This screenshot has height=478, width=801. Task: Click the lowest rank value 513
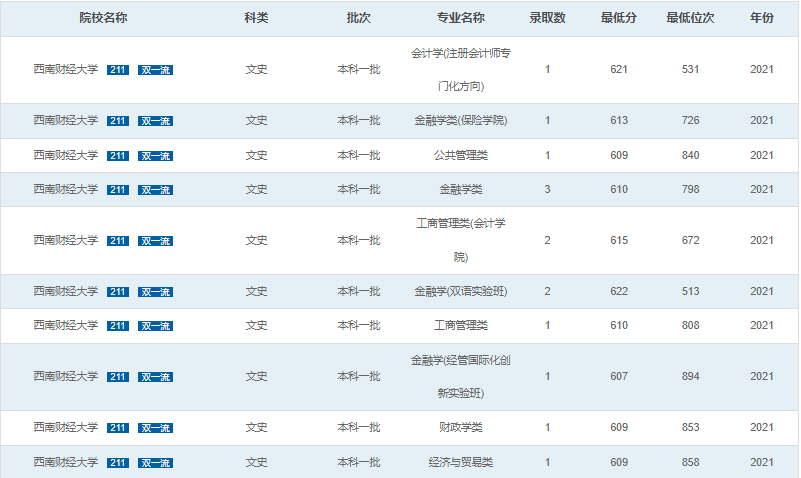[691, 292]
